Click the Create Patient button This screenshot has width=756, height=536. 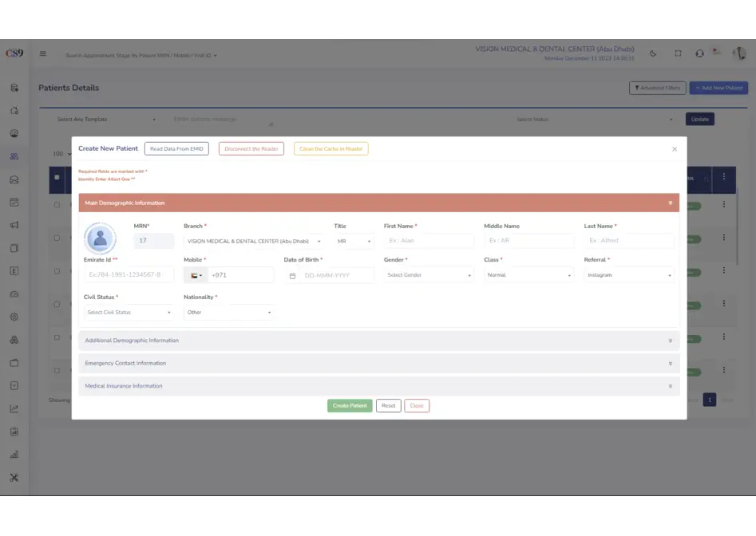pyautogui.click(x=350, y=406)
